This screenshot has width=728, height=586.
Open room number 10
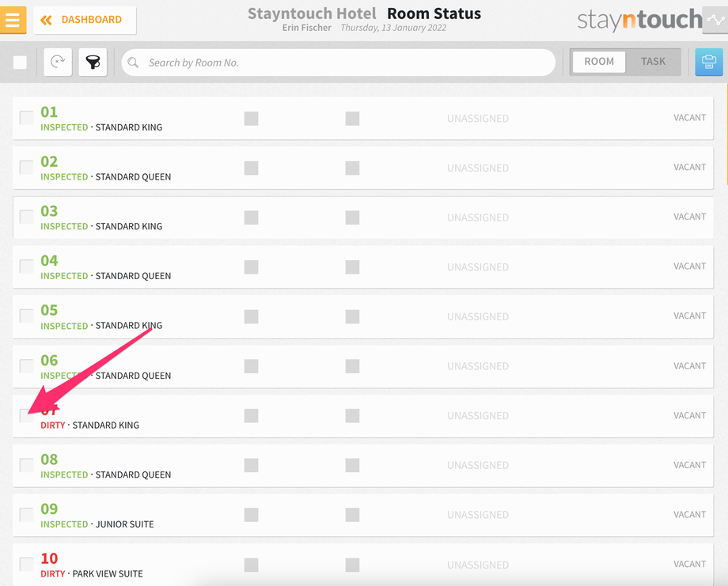click(x=49, y=558)
